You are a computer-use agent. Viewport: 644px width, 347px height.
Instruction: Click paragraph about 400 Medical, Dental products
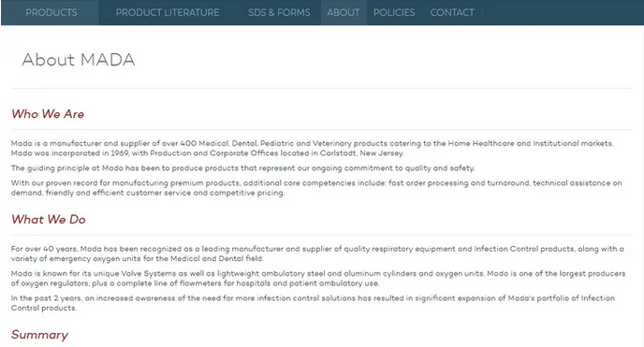312,148
